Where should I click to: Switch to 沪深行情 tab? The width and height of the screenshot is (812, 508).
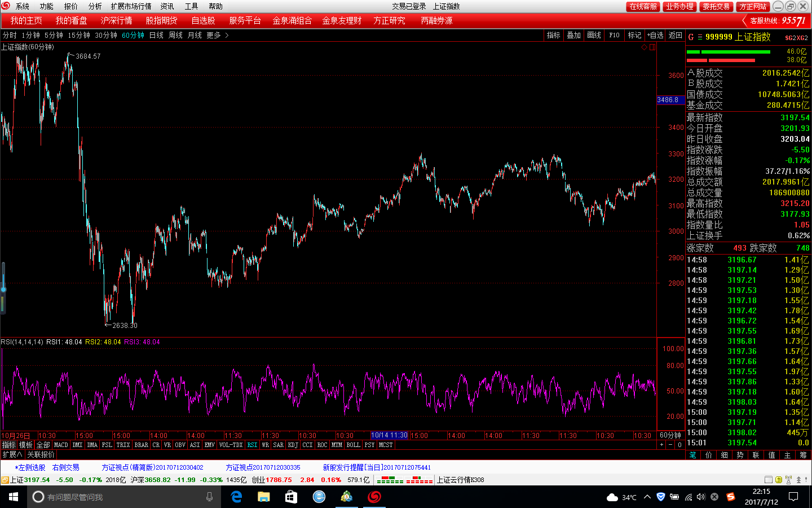[x=117, y=20]
